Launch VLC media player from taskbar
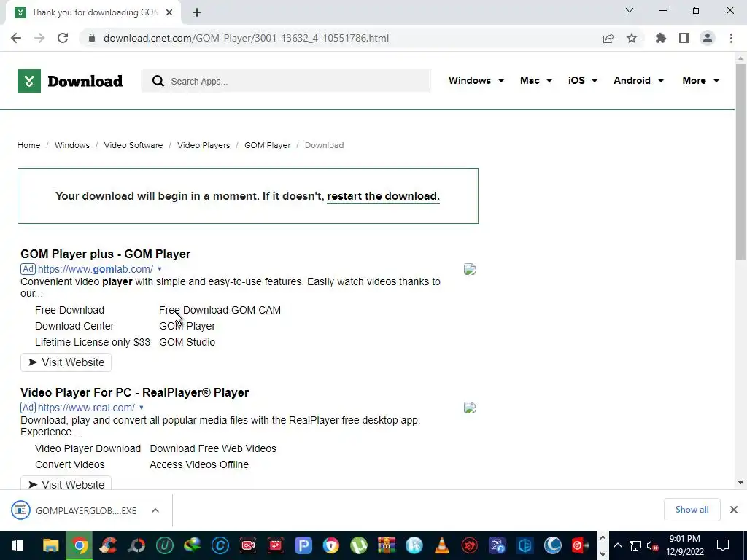This screenshot has width=747, height=560. click(x=441, y=545)
